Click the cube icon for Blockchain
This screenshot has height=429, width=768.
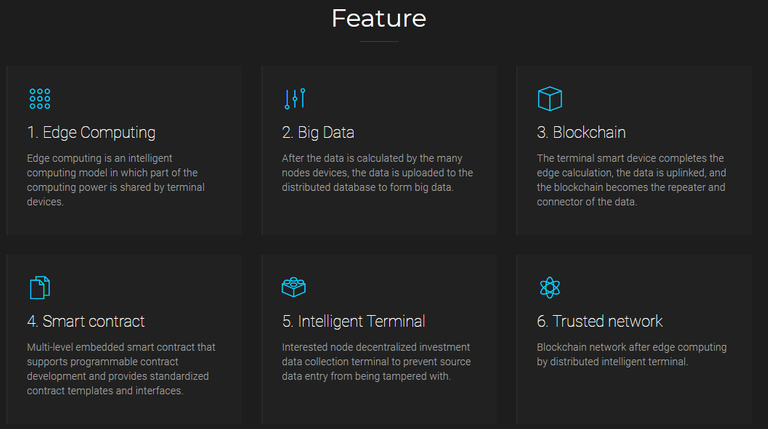pyautogui.click(x=550, y=99)
